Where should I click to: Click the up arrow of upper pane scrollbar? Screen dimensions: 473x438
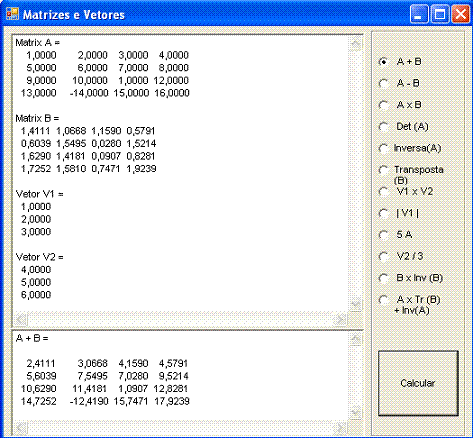pyautogui.click(x=355, y=43)
